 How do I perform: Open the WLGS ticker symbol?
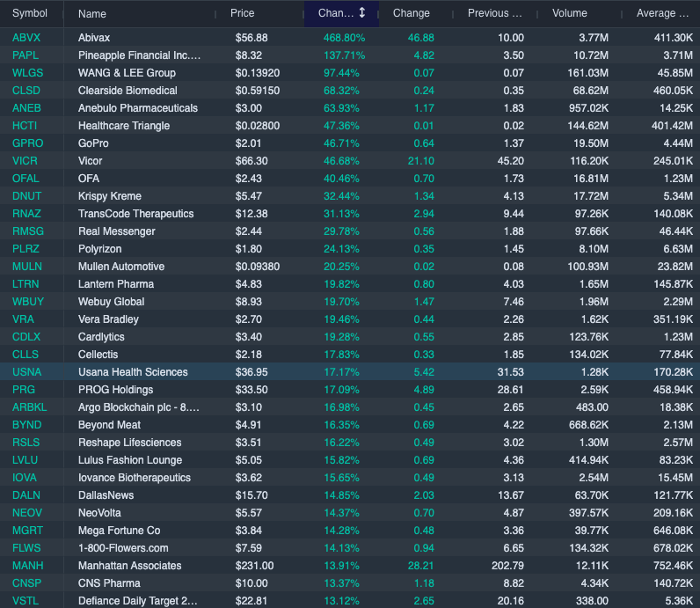tap(27, 73)
